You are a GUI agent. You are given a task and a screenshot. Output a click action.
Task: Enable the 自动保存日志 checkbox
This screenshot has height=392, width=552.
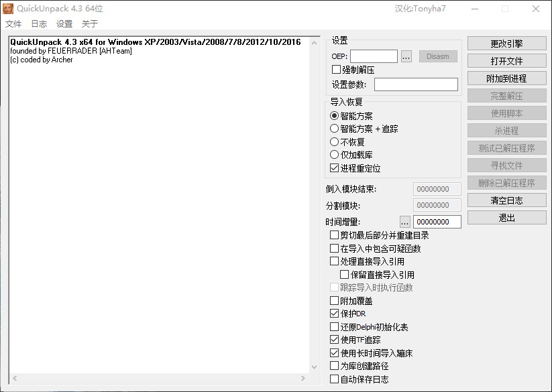334,379
